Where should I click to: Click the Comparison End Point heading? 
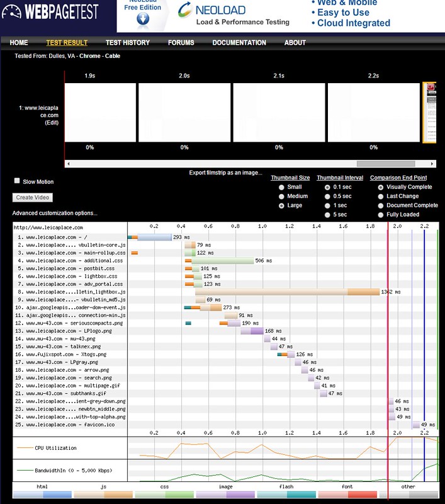click(398, 178)
